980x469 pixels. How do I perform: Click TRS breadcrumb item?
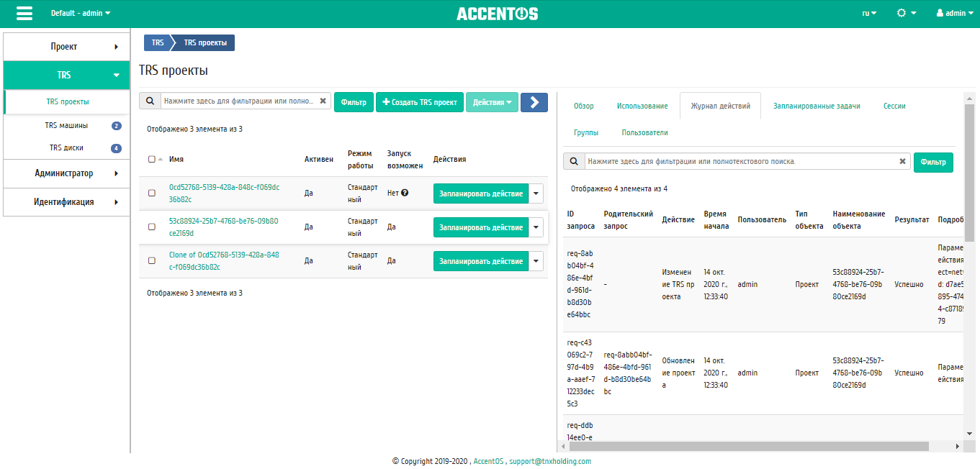tap(158, 43)
